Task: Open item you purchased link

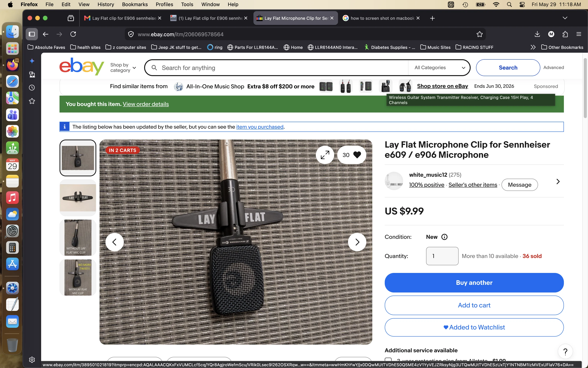Action: tap(260, 127)
